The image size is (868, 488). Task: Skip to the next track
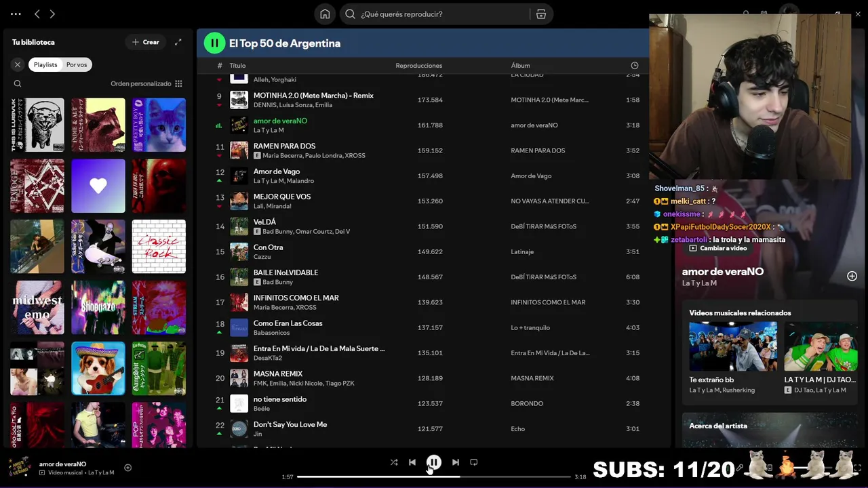[x=456, y=462]
